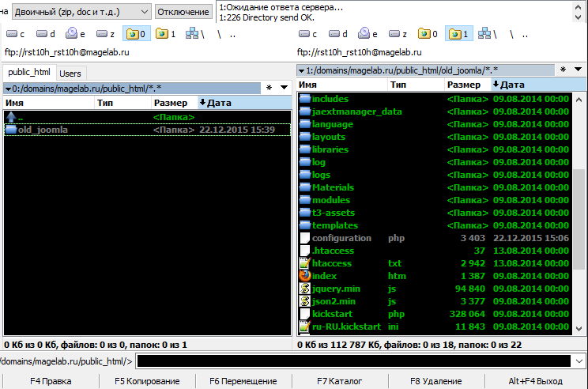Open the old_joomla folder in left panel
Viewport: 588px width, 389px height.
pyautogui.click(x=43, y=130)
